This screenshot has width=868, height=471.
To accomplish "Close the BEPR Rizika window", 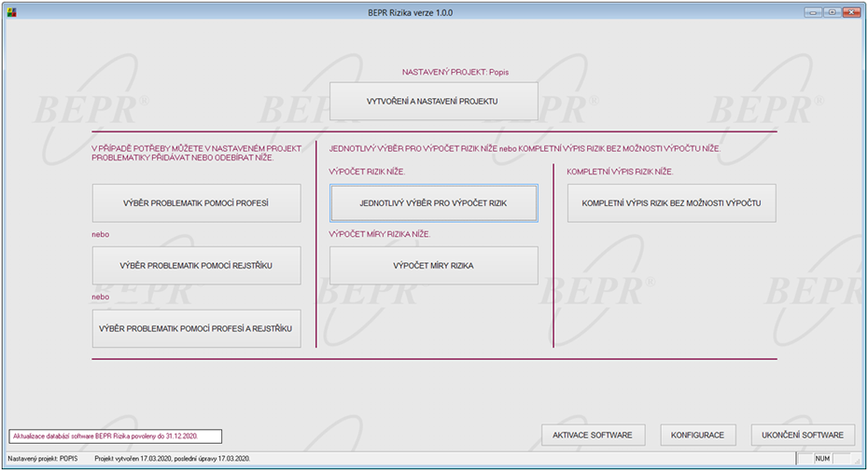I will pyautogui.click(x=851, y=12).
